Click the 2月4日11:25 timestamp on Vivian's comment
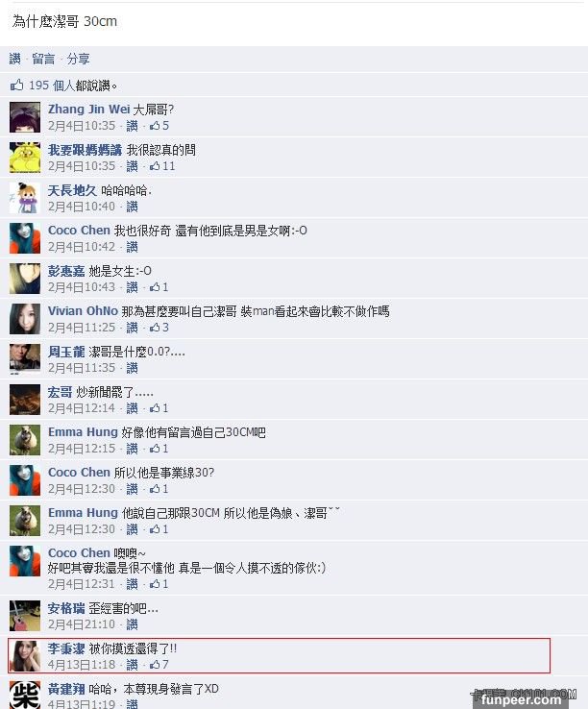588x709 pixels. tap(82, 328)
